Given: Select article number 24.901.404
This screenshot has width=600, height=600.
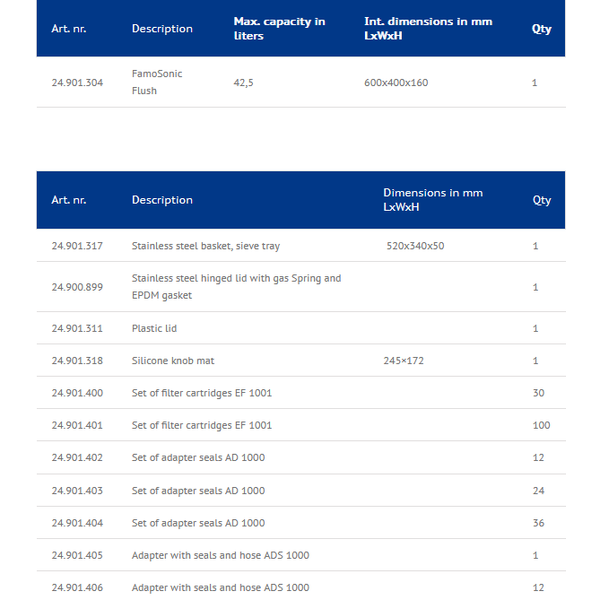Looking at the screenshot, I should pyautogui.click(x=77, y=523).
